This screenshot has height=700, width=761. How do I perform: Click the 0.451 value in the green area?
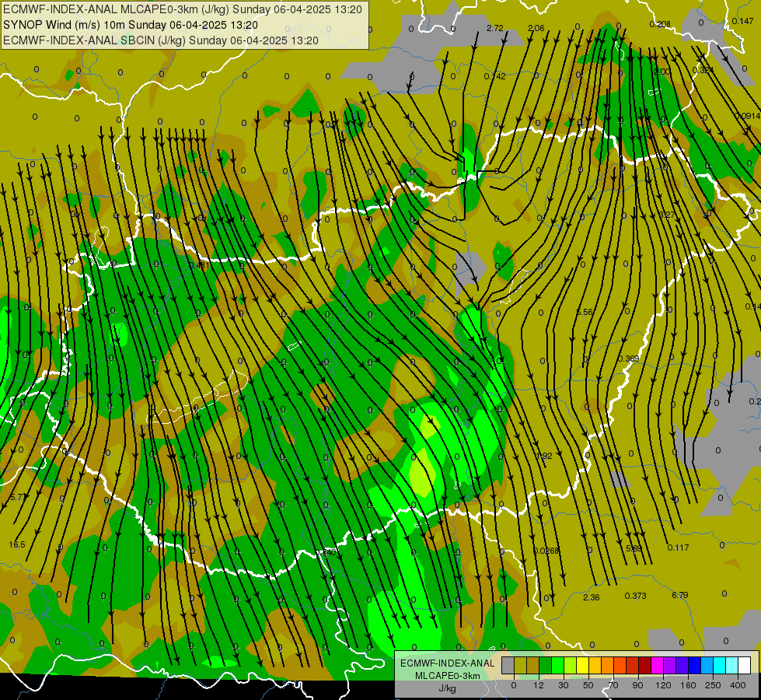(x=199, y=265)
